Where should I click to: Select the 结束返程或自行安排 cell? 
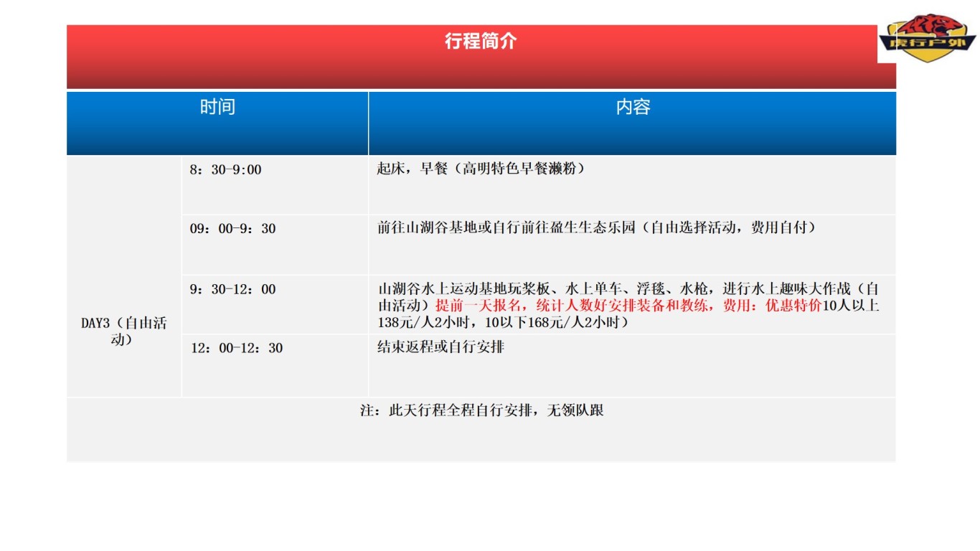click(632, 366)
